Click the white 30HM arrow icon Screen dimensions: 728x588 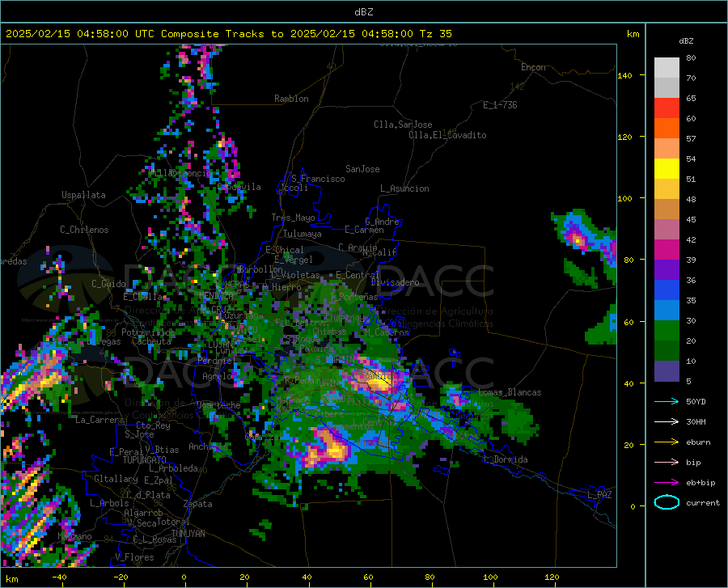coord(667,421)
